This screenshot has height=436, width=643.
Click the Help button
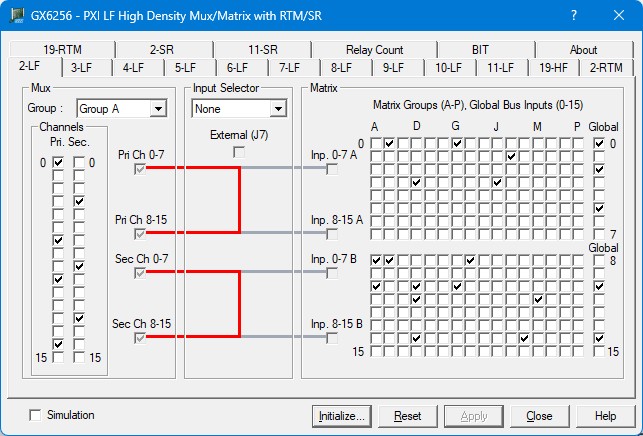(605, 416)
